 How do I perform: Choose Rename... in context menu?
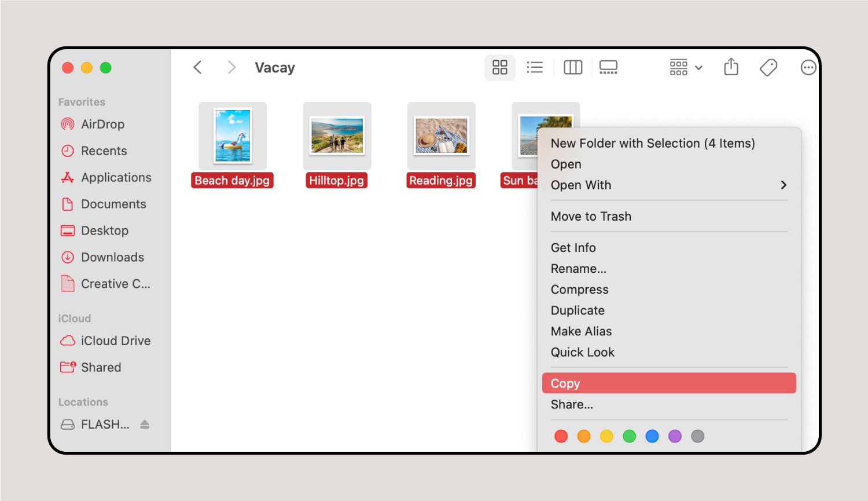coord(579,268)
